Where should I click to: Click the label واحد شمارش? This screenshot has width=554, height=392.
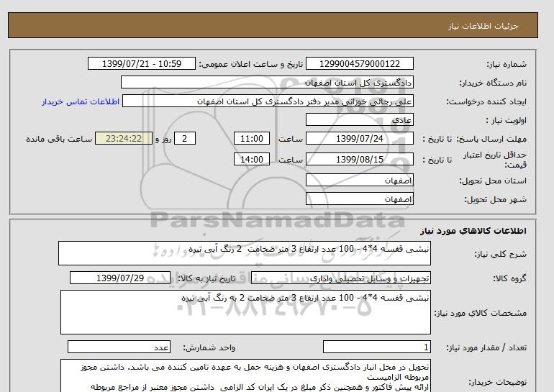pyautogui.click(x=209, y=348)
